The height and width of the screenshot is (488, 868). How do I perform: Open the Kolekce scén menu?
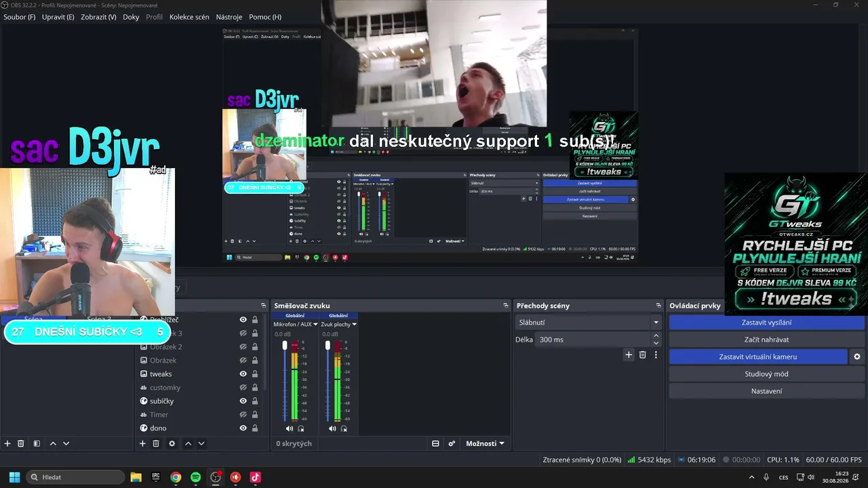pos(189,17)
